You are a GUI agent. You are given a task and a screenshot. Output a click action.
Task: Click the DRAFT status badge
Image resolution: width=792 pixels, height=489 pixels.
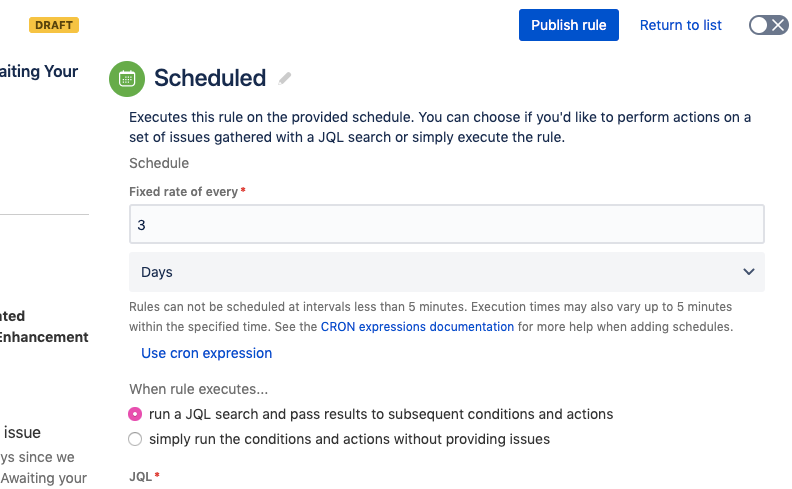click(54, 25)
